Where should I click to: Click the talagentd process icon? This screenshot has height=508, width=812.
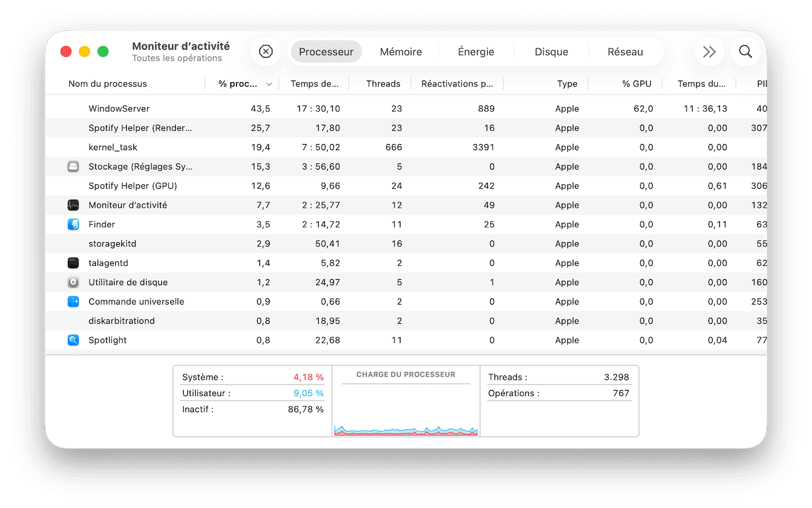(73, 263)
